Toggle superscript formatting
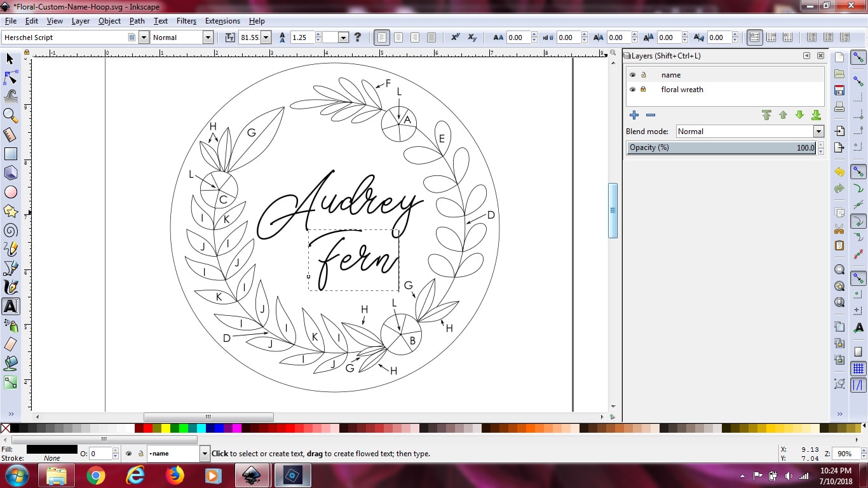 coord(456,37)
